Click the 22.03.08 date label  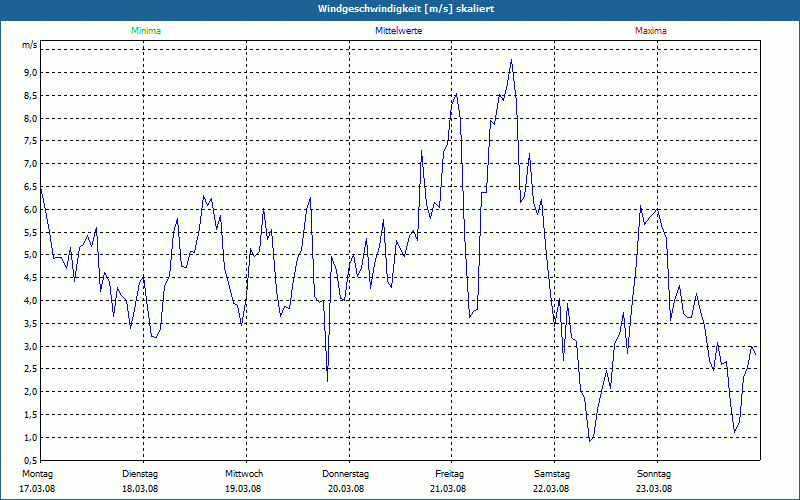[551, 489]
